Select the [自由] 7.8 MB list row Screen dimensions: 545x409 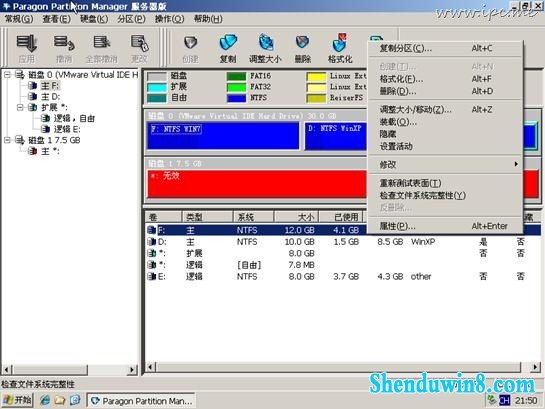click(x=343, y=265)
